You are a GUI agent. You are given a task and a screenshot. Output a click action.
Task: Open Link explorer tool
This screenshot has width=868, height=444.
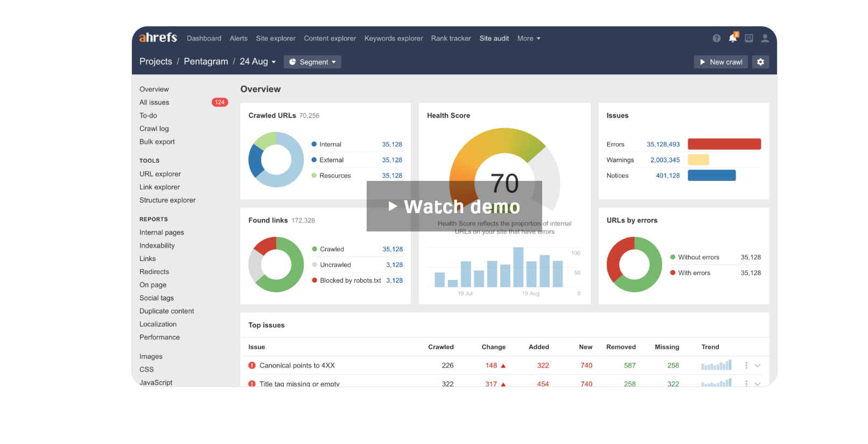tap(159, 187)
